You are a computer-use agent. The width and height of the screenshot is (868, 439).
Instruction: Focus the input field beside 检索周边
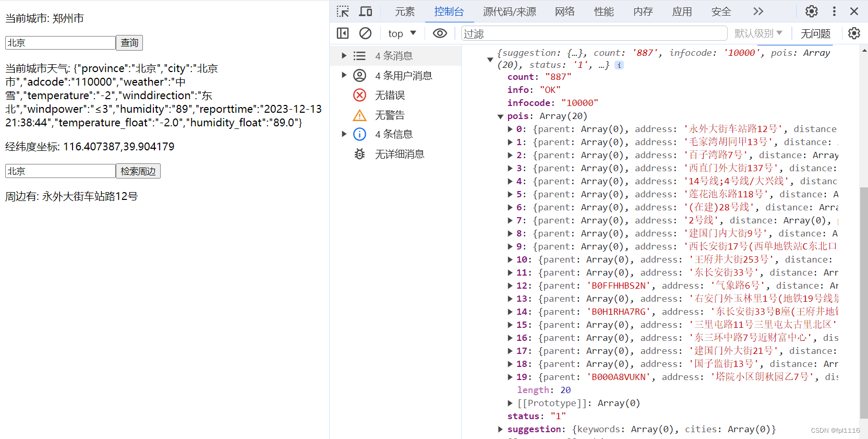click(x=61, y=171)
